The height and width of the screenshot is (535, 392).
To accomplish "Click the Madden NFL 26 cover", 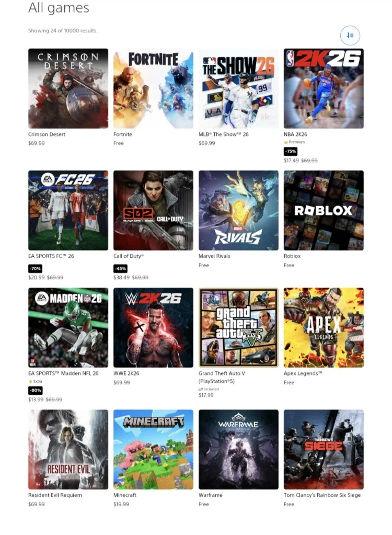I will point(68,327).
